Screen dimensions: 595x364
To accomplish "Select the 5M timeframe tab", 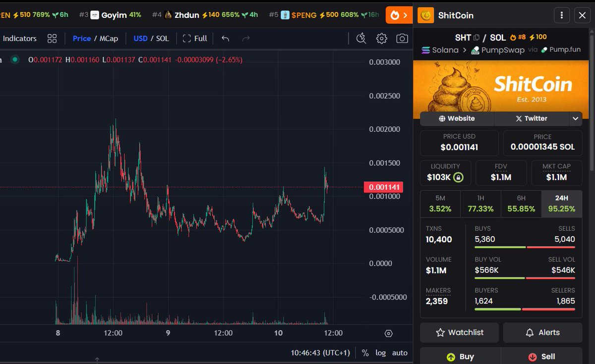I will [x=440, y=204].
